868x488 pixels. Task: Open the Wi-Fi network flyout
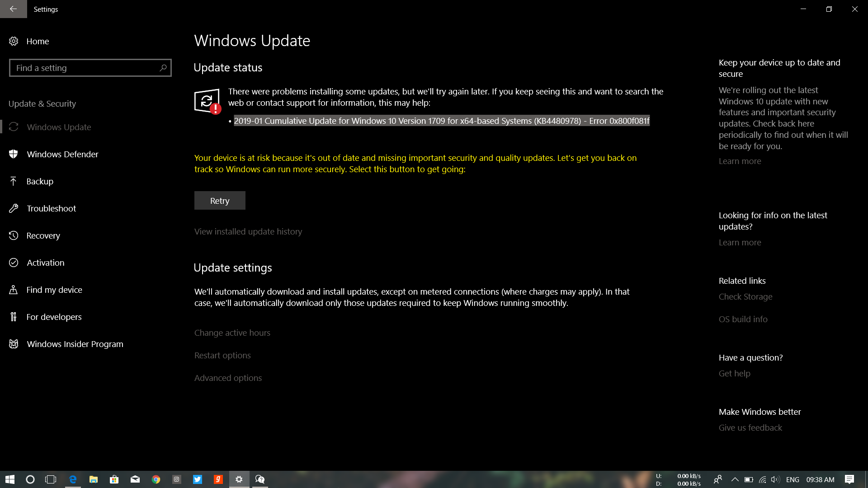click(762, 479)
